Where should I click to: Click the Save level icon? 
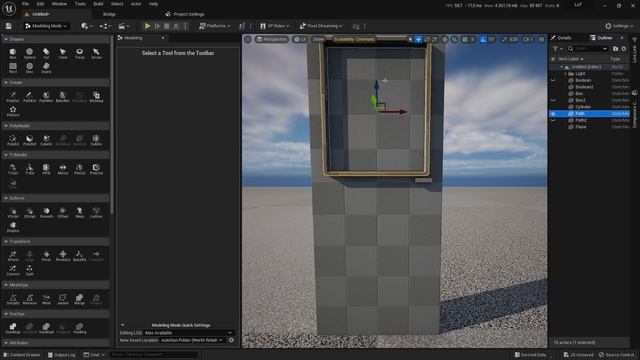click(9, 26)
